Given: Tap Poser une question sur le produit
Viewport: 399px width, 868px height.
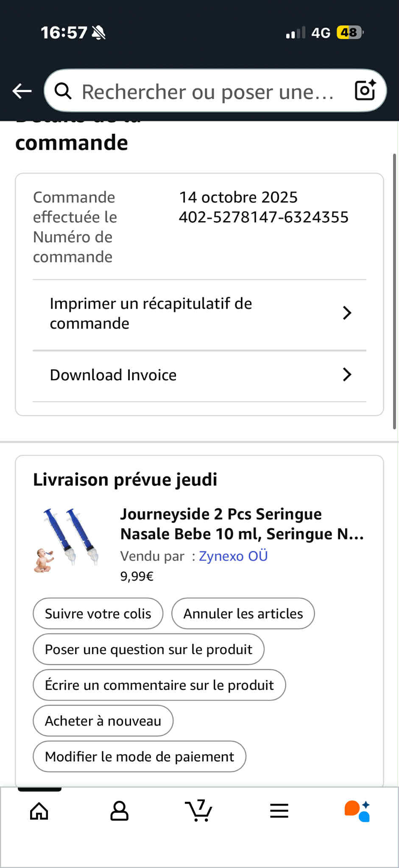Looking at the screenshot, I should (x=148, y=649).
